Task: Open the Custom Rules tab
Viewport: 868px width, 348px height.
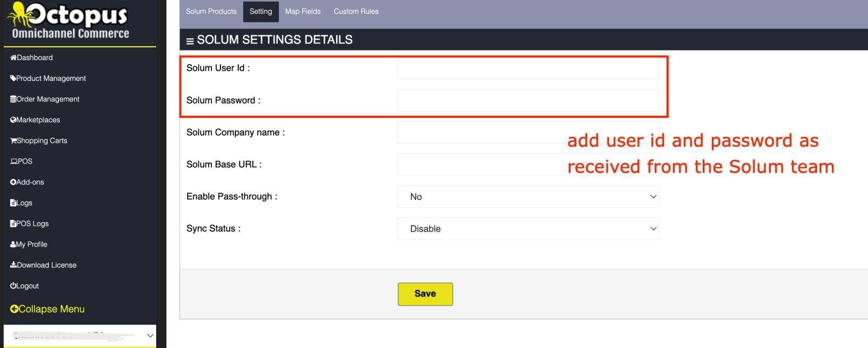Action: 356,11
